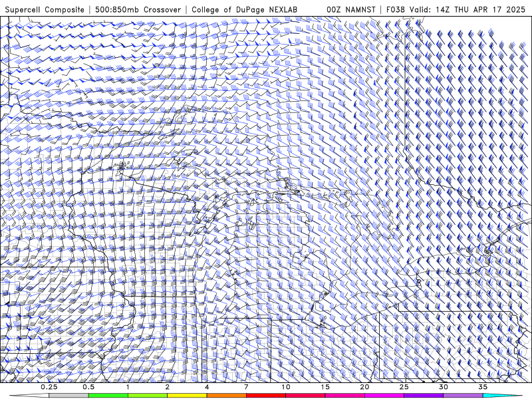Screen dimensions: 532x399
Task: Select the yellow 2–4 color bar segment
Action: click(187, 396)
